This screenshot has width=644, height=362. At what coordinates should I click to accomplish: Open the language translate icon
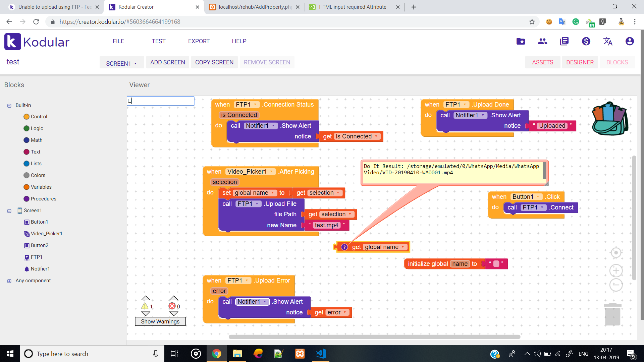608,41
